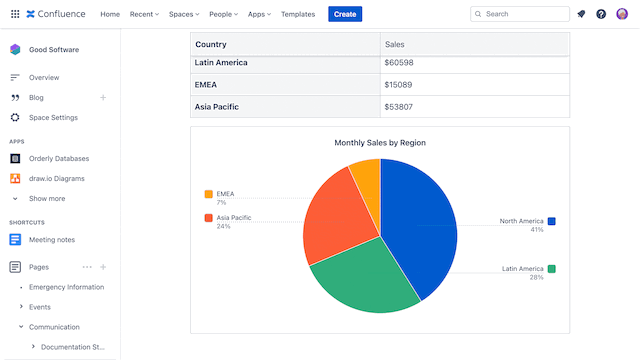This screenshot has width=640, height=360.
Task: Open the Documentation St... page
Action: [73, 347]
